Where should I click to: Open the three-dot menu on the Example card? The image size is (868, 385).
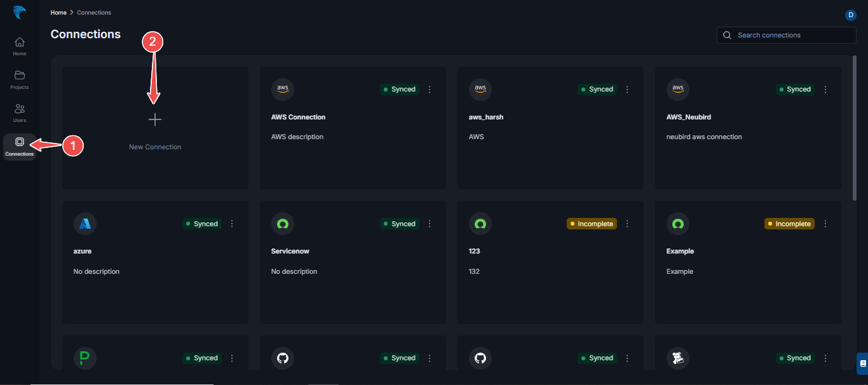(x=825, y=224)
